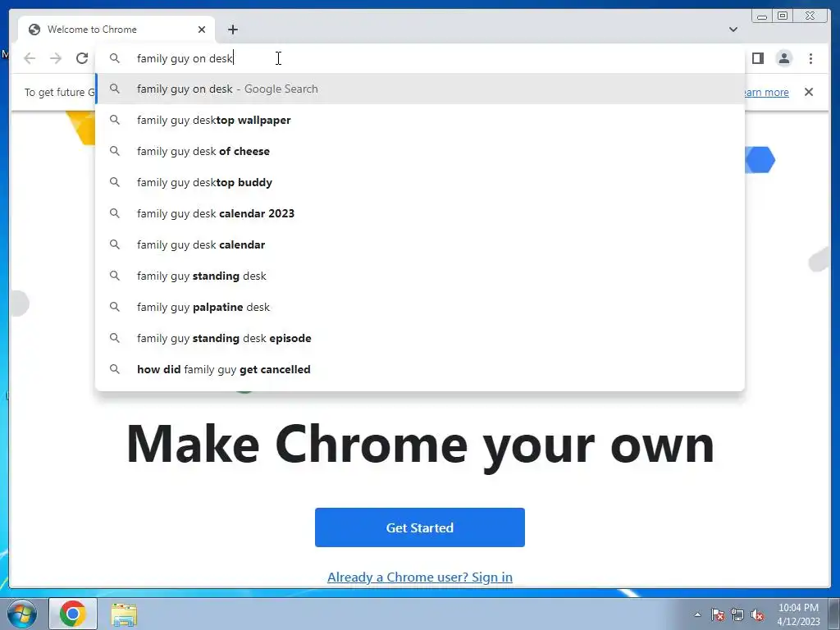
Task: Reload the page with the refresh icon
Action: coord(82,58)
